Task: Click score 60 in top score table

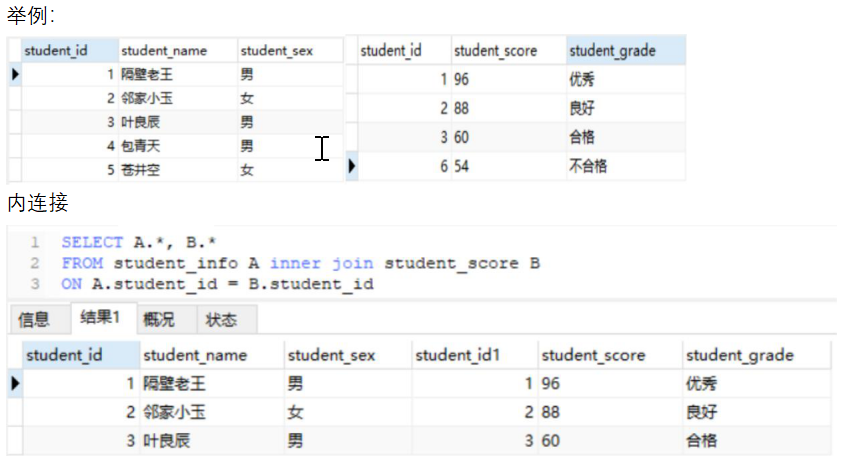Action: pyautogui.click(x=461, y=137)
